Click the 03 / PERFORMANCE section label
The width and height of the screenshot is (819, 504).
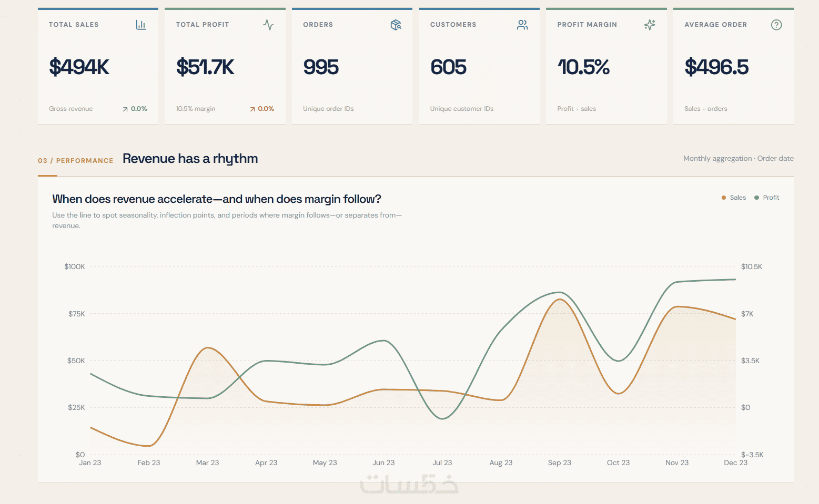[75, 161]
